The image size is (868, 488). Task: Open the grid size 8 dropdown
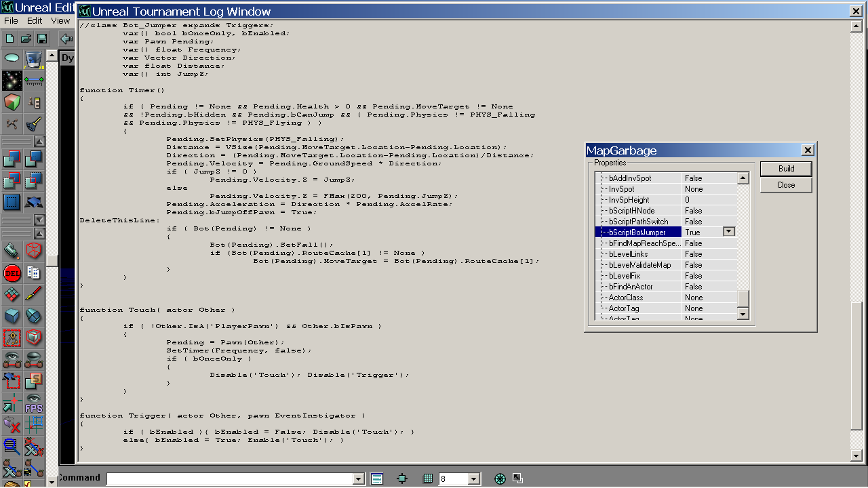click(x=474, y=479)
